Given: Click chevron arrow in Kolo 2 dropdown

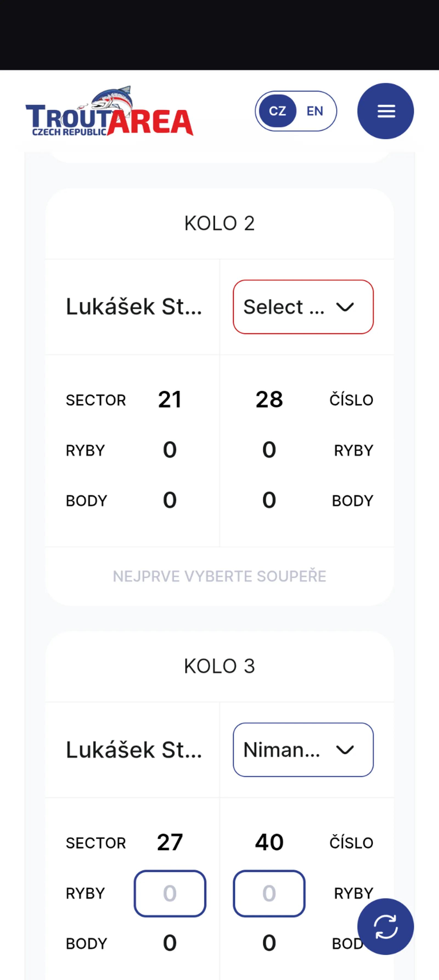Looking at the screenshot, I should point(345,307).
